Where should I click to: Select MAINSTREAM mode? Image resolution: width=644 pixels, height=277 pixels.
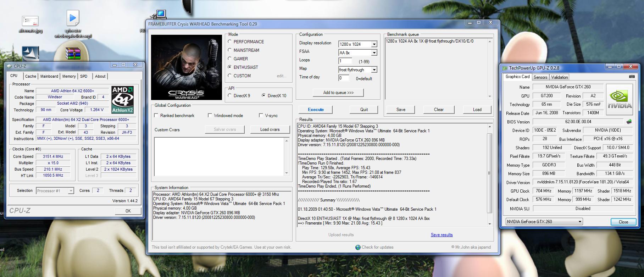(x=230, y=50)
